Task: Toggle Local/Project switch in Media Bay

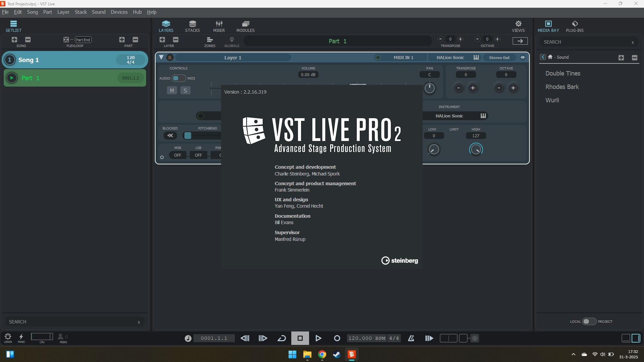Action: tap(589, 321)
